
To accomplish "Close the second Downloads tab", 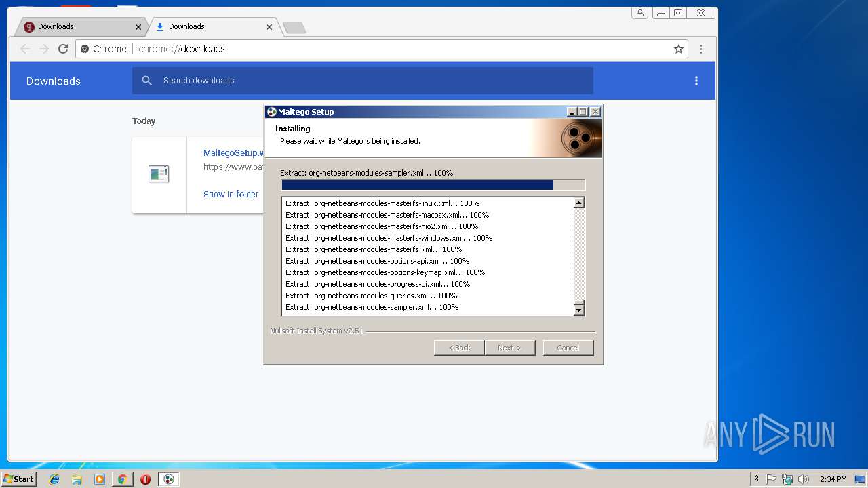I will pos(269,27).
